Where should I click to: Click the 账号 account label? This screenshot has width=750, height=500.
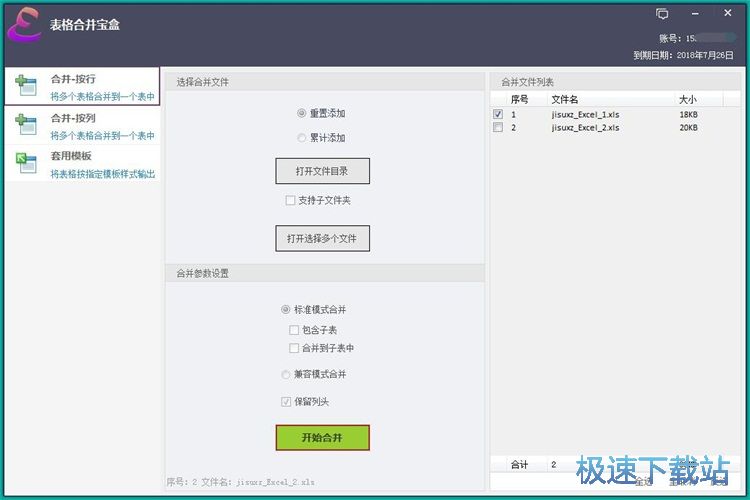670,38
